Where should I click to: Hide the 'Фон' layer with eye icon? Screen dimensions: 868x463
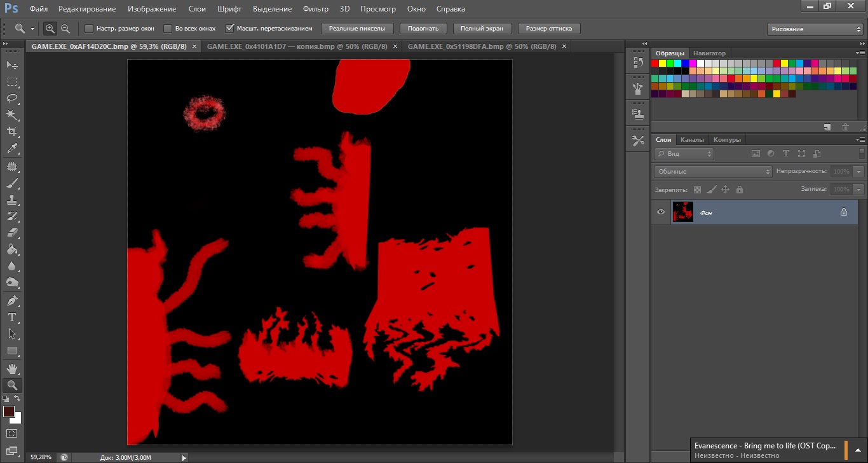click(x=661, y=212)
